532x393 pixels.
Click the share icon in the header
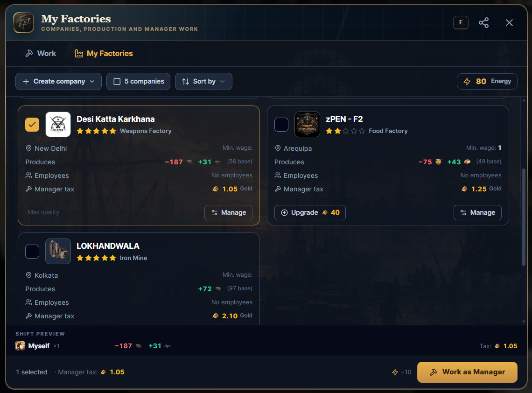483,23
